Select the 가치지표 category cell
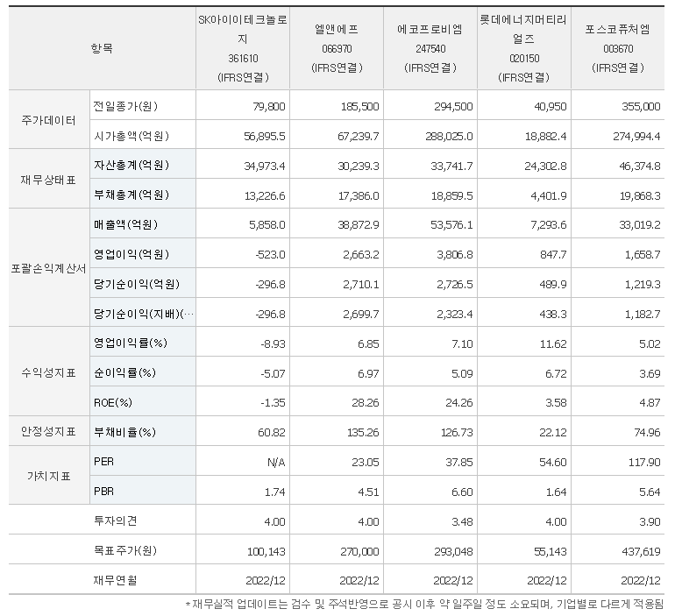The image size is (675, 616). [49, 476]
